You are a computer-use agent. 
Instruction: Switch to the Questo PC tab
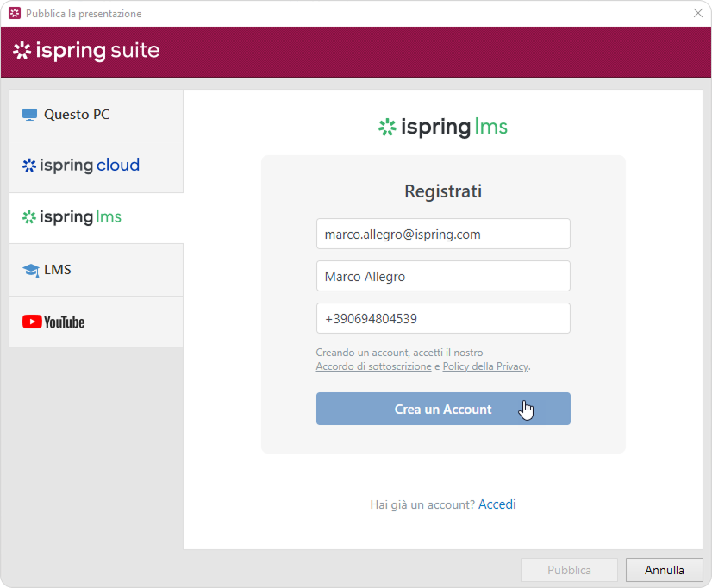point(96,115)
